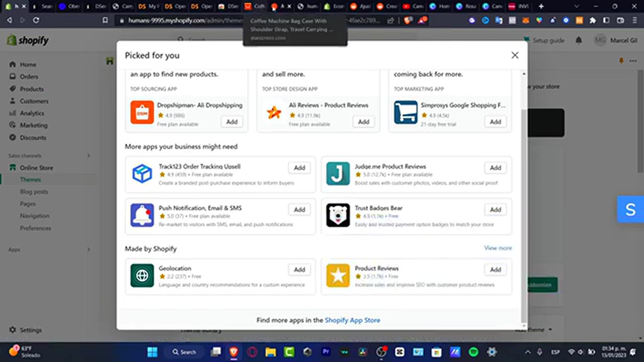Open Marcel Gil account menu
This screenshot has height=362, width=644.
pyautogui.click(x=616, y=41)
